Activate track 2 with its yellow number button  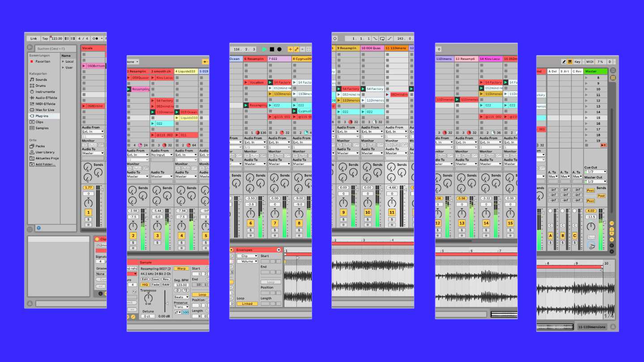click(133, 236)
